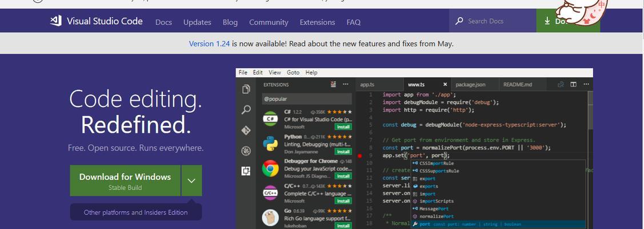Select the Search activity bar icon

[246, 110]
